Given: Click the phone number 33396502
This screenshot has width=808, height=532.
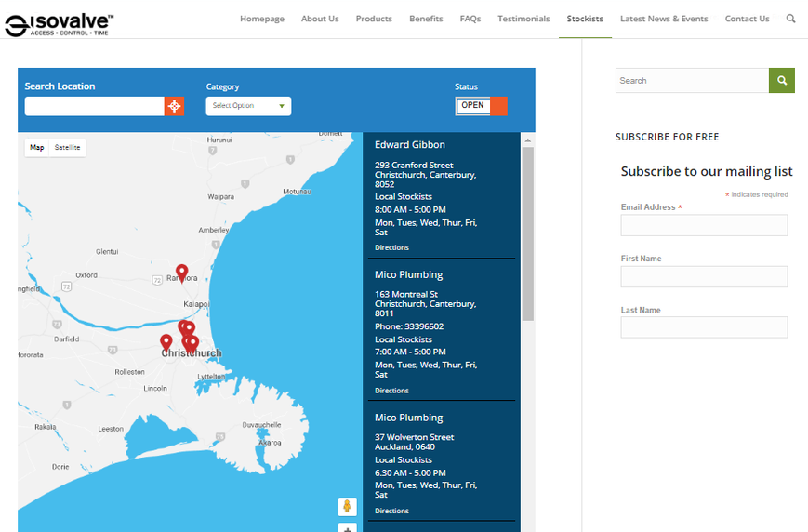Looking at the screenshot, I should click(x=424, y=326).
